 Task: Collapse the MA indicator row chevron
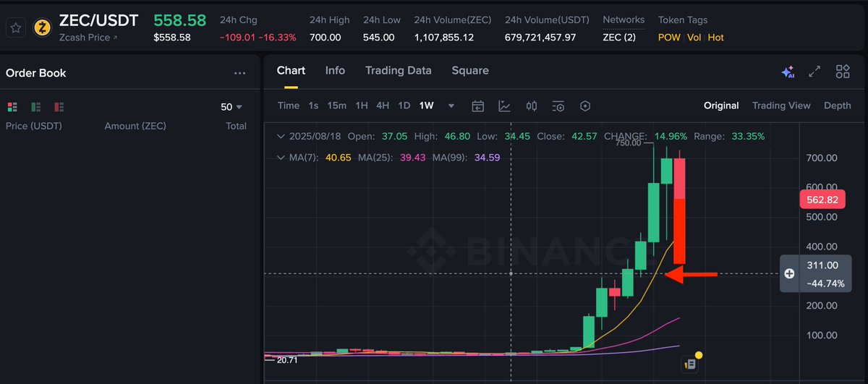coord(281,157)
